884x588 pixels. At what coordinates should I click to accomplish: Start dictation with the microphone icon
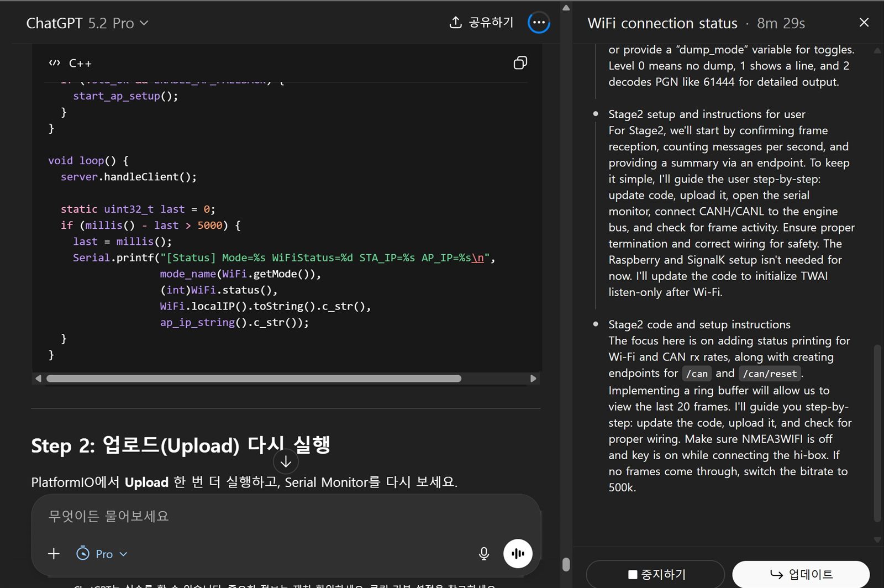coord(483,553)
